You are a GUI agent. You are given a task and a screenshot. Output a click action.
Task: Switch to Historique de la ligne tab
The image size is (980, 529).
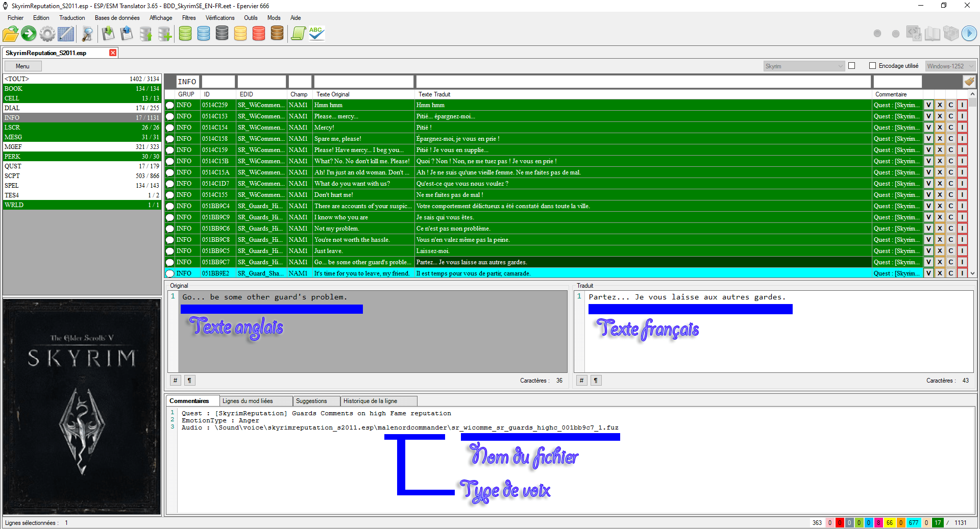coord(379,401)
